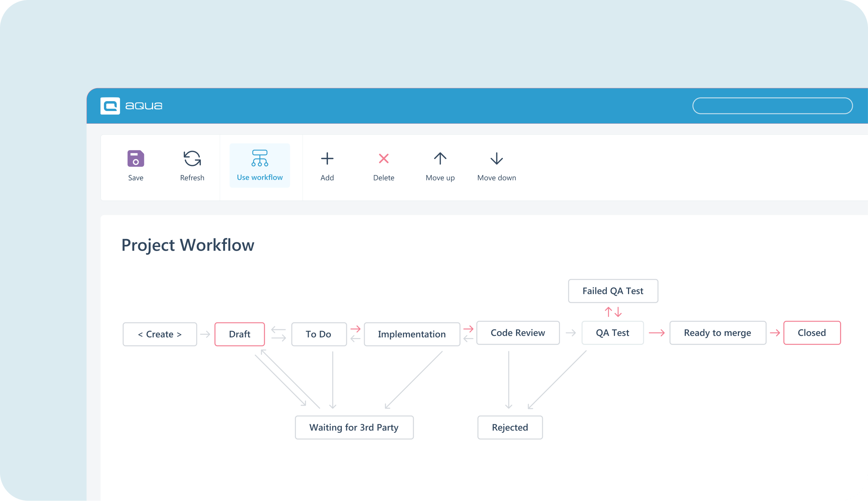This screenshot has height=501, width=868.
Task: Activate the Use workflow icon
Action: [259, 159]
